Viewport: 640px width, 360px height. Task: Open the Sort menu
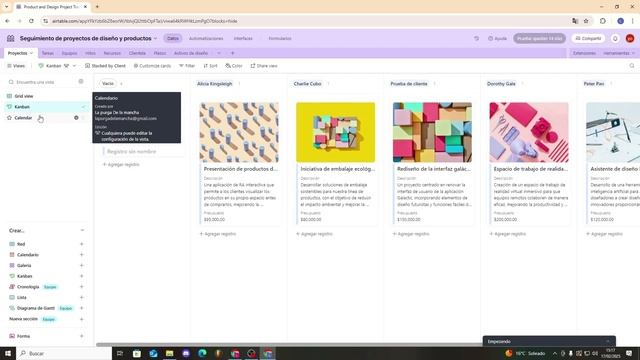(x=210, y=66)
